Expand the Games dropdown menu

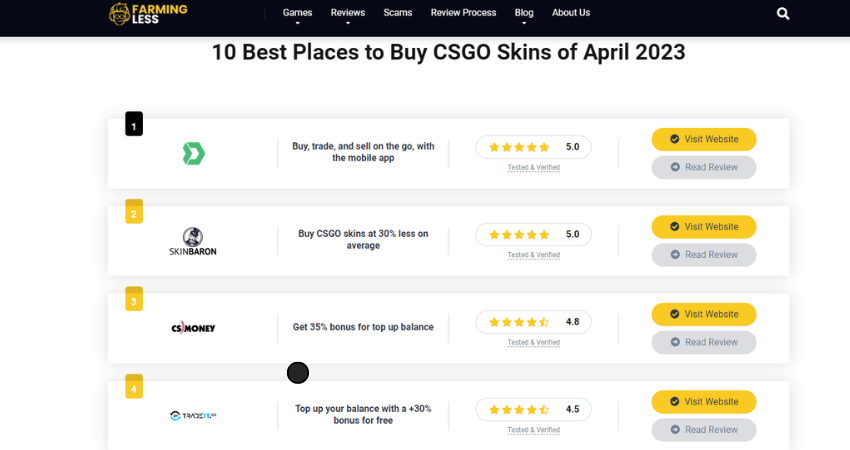click(297, 16)
